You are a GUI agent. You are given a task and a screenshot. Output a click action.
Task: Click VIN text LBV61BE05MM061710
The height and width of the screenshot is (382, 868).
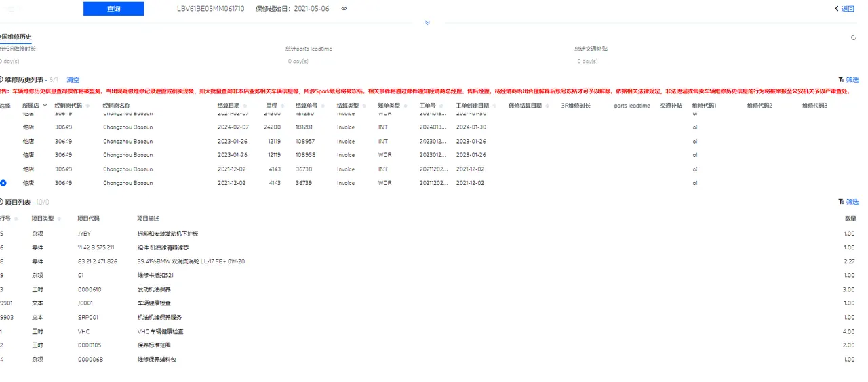click(x=211, y=9)
